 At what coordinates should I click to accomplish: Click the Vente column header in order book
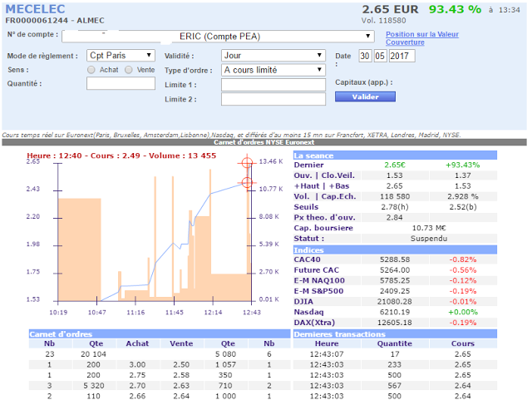point(181,343)
